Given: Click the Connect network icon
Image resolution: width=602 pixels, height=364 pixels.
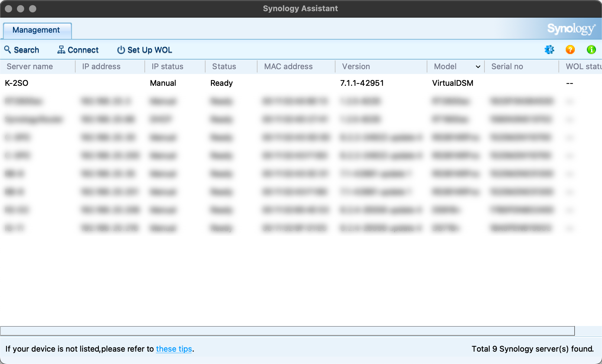Looking at the screenshot, I should click(60, 50).
